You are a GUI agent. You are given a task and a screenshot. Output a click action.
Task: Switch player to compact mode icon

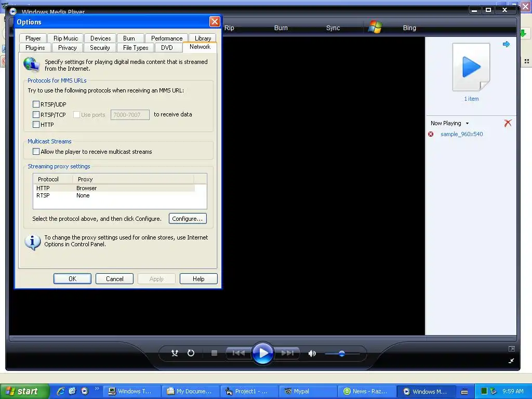[511, 361]
